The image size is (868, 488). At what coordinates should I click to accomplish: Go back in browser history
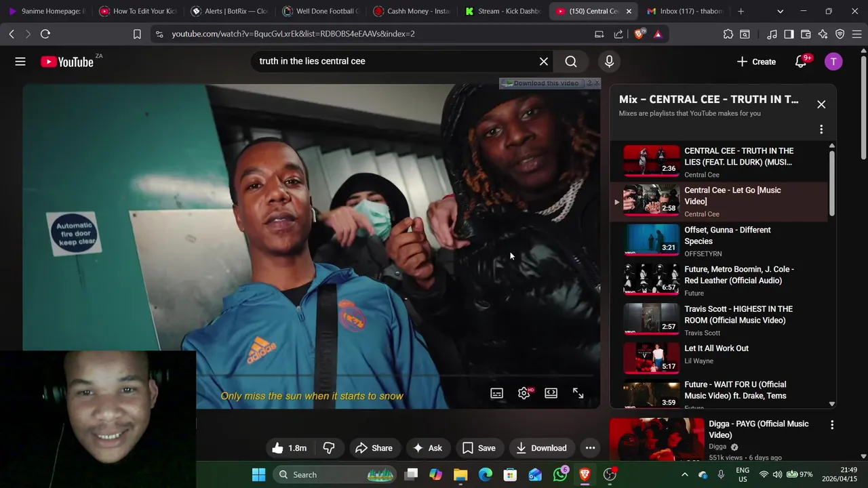[12, 34]
